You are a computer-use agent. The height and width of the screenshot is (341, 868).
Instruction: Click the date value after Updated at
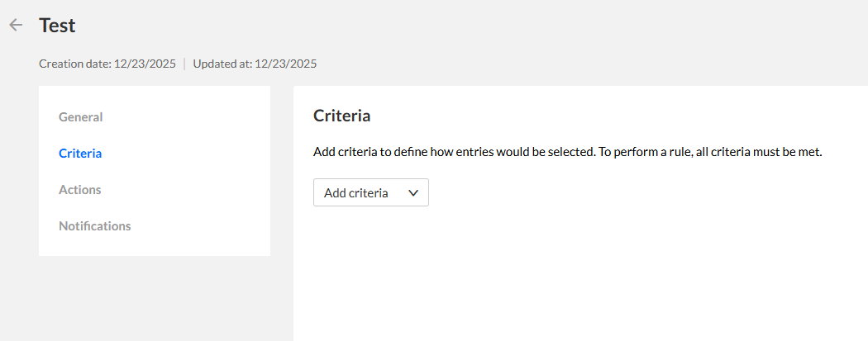click(x=286, y=64)
